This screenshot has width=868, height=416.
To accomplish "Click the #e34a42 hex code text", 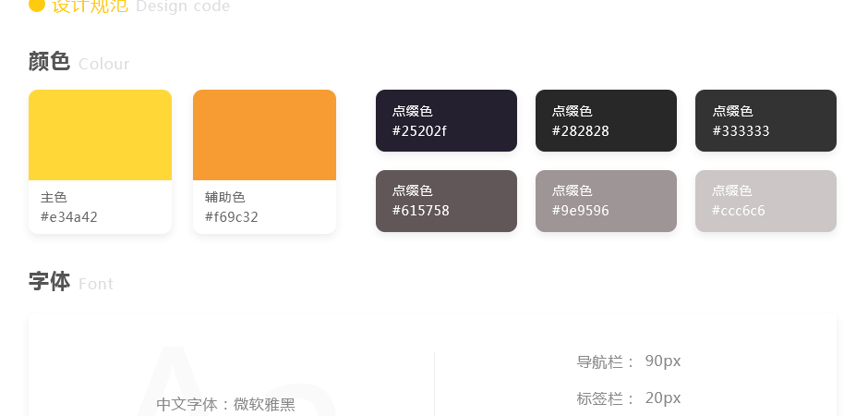I will 69,217.
